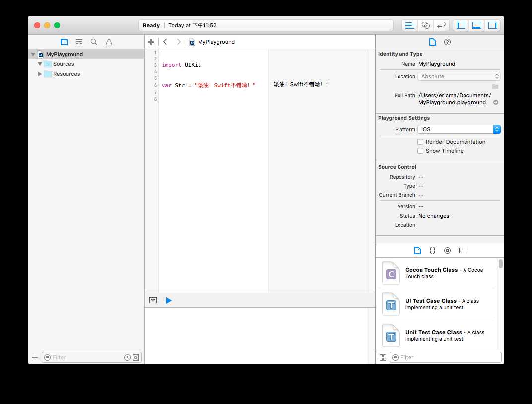This screenshot has height=404, width=532.
Task: Click the library Filter field
Action: [446, 357]
